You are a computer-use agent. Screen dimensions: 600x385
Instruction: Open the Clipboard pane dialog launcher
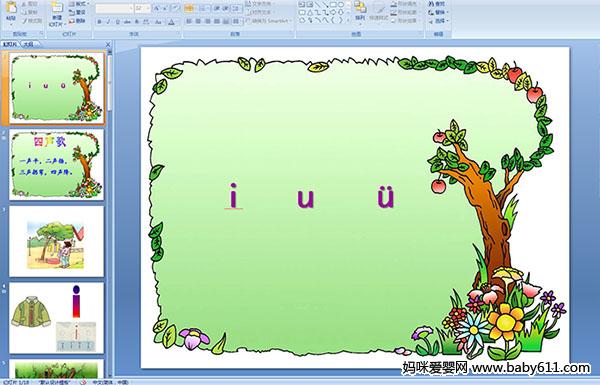point(41,34)
